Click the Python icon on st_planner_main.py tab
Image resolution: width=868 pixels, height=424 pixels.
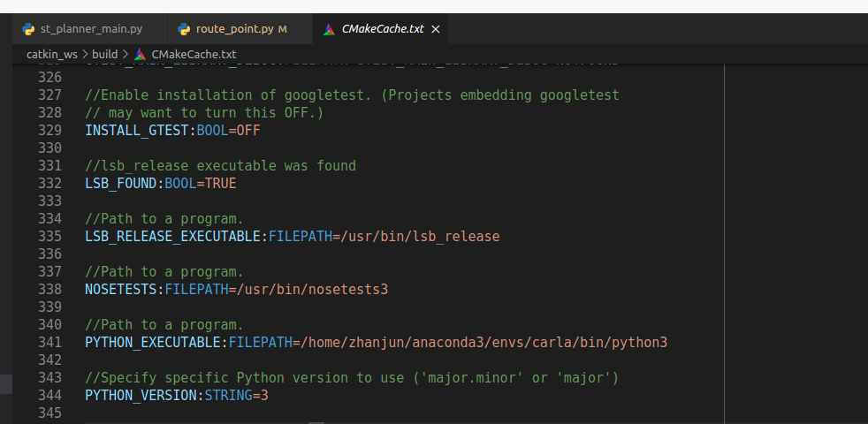[x=28, y=28]
